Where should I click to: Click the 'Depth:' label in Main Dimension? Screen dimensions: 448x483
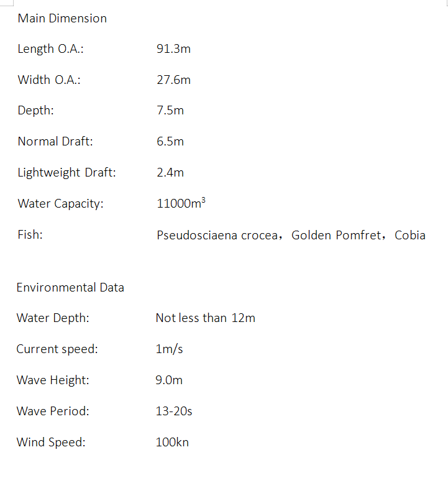35,111
